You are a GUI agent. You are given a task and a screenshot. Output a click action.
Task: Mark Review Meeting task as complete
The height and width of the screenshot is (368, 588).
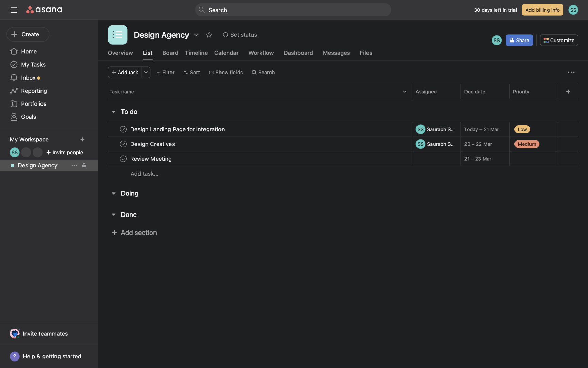click(123, 159)
